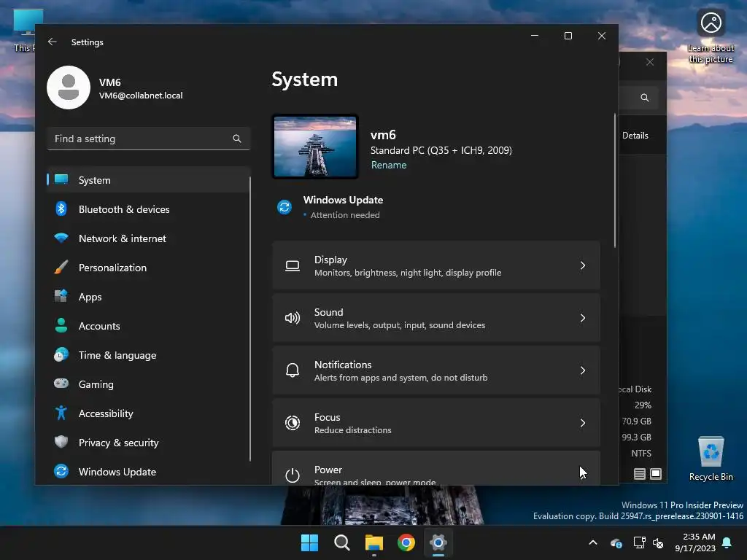The width and height of the screenshot is (747, 560).
Task: Click the Find a setting search field
Action: coord(148,139)
